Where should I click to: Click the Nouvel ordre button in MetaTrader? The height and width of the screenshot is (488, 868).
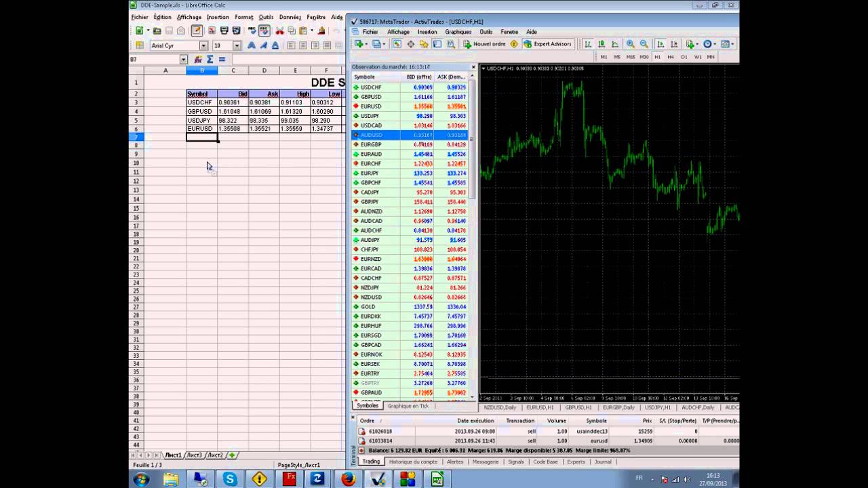[485, 44]
